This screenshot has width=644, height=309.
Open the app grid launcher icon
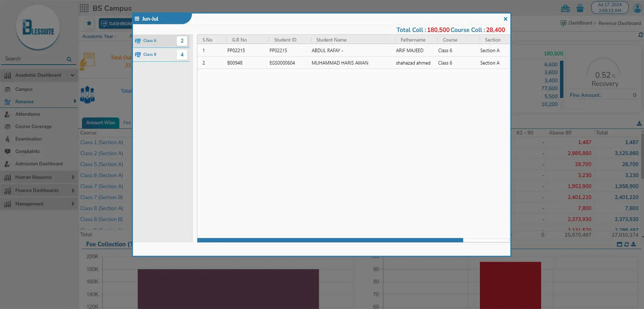[x=84, y=8]
